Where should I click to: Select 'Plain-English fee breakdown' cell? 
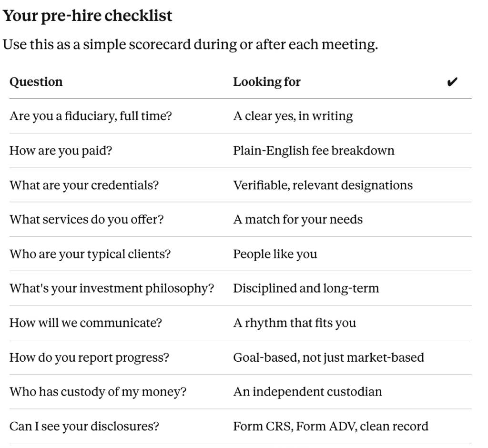click(314, 151)
